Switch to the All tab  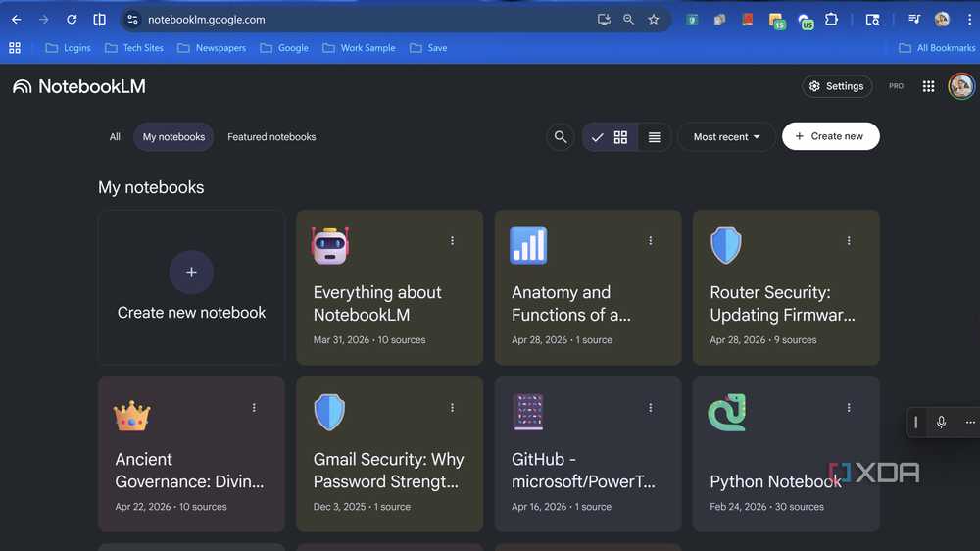click(x=115, y=137)
